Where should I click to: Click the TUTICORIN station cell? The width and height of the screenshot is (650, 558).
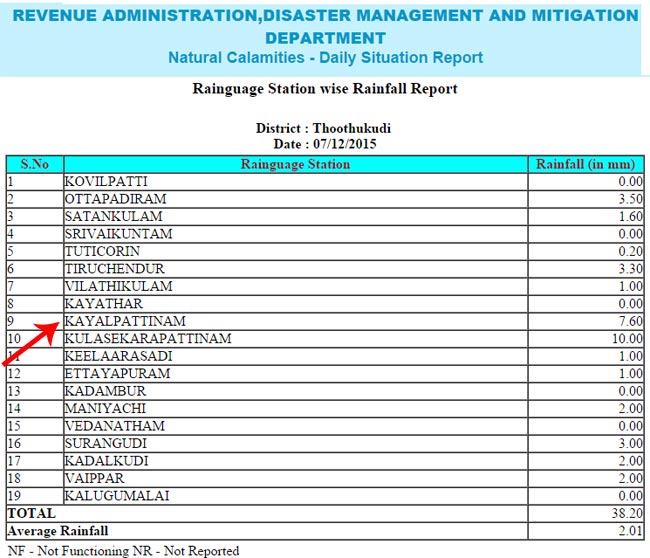pos(296,252)
